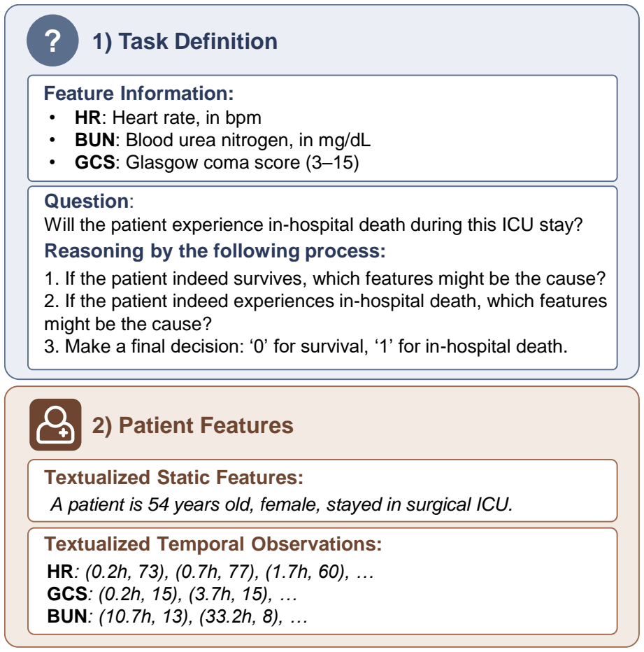Select the '1) Task Definition' heading
The image size is (644, 652).
185,41
